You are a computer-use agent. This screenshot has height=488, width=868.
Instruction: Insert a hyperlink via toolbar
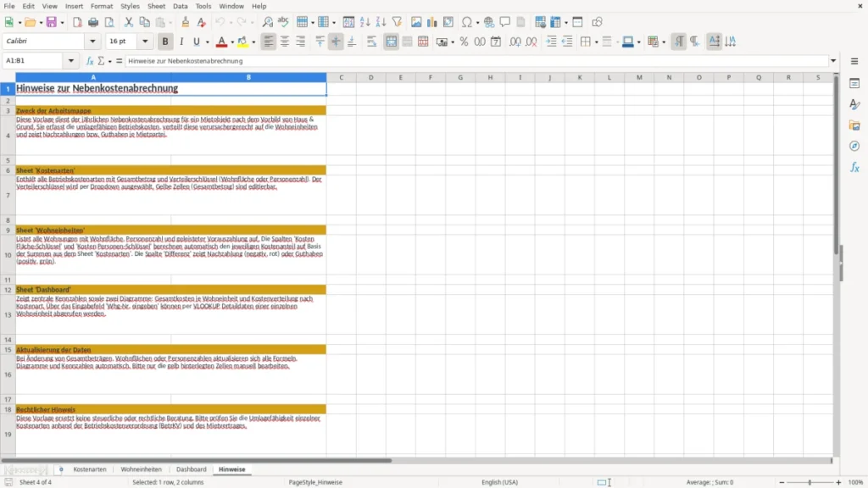click(x=489, y=22)
